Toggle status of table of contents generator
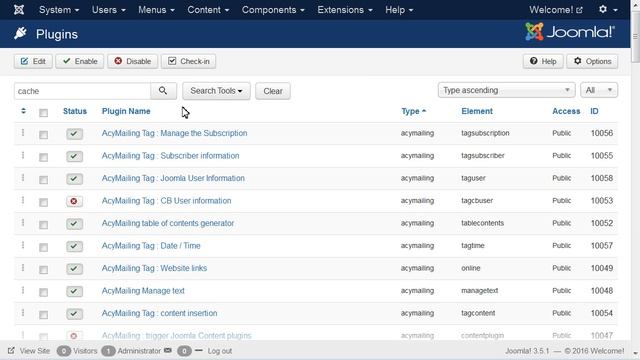 click(x=74, y=223)
